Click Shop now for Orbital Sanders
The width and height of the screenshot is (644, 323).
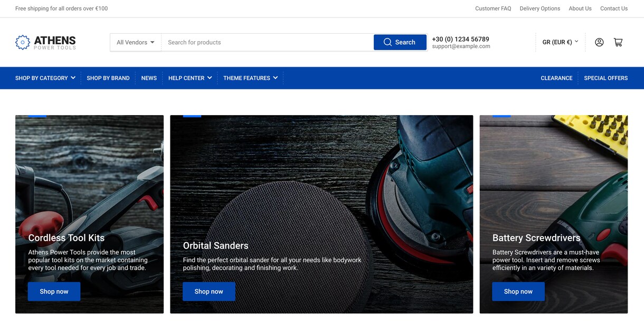point(209,291)
